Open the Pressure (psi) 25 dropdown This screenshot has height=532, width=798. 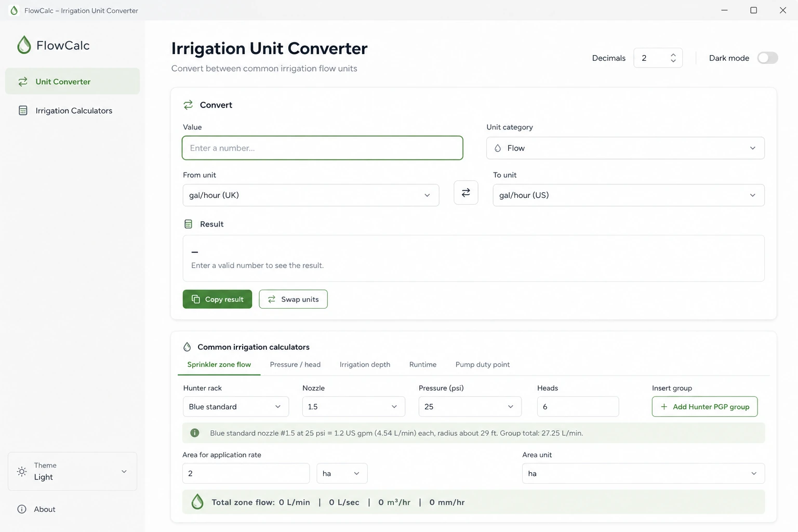point(470,407)
